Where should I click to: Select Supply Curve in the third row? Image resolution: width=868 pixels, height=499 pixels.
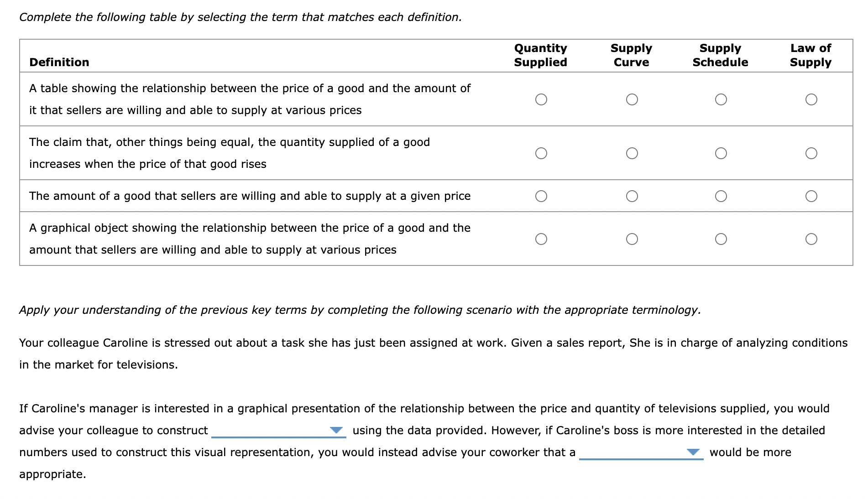click(632, 196)
